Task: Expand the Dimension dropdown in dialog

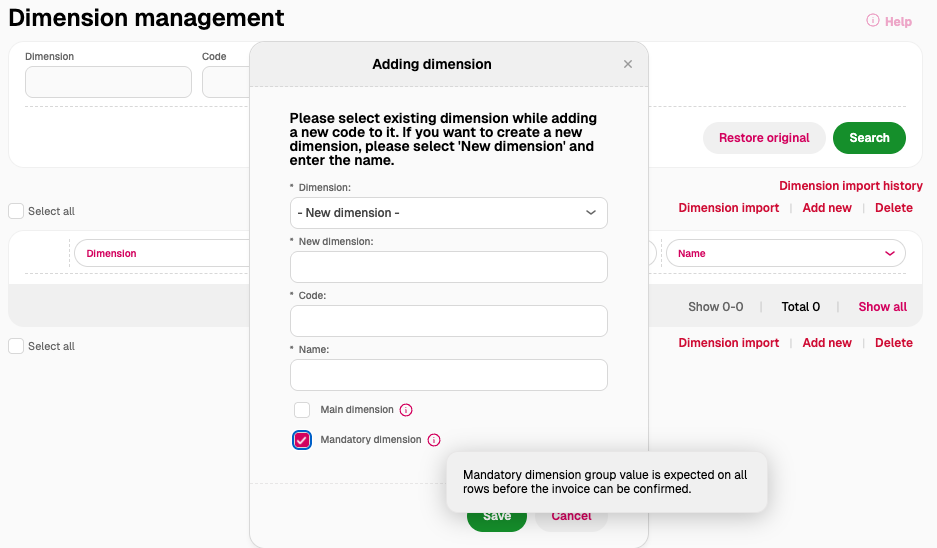Action: (x=448, y=213)
